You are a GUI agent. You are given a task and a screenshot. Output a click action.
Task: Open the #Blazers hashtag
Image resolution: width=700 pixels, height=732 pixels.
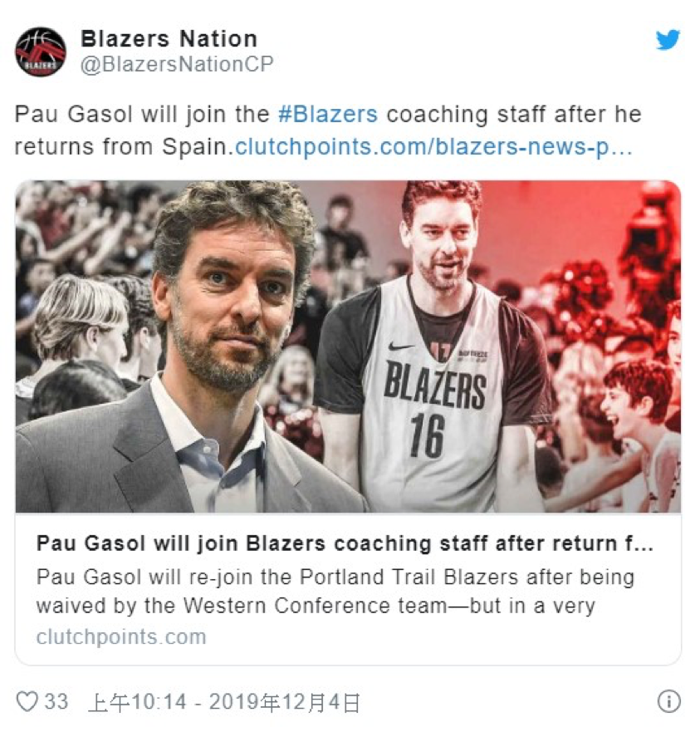[328, 115]
